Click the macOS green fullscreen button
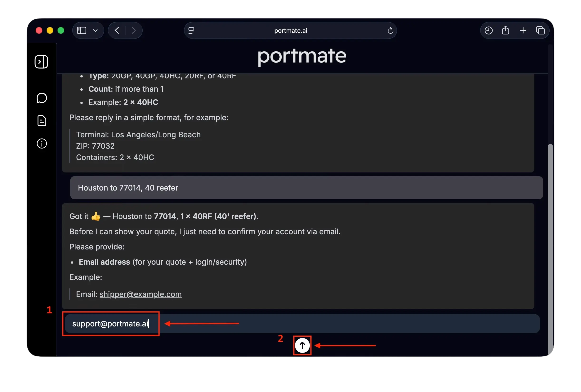The image size is (581, 392). click(x=61, y=30)
